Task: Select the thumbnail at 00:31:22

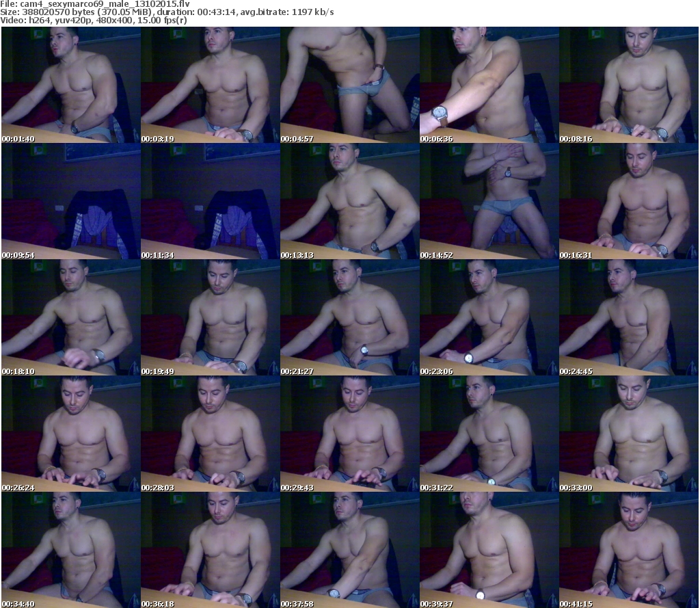Action: coord(489,434)
